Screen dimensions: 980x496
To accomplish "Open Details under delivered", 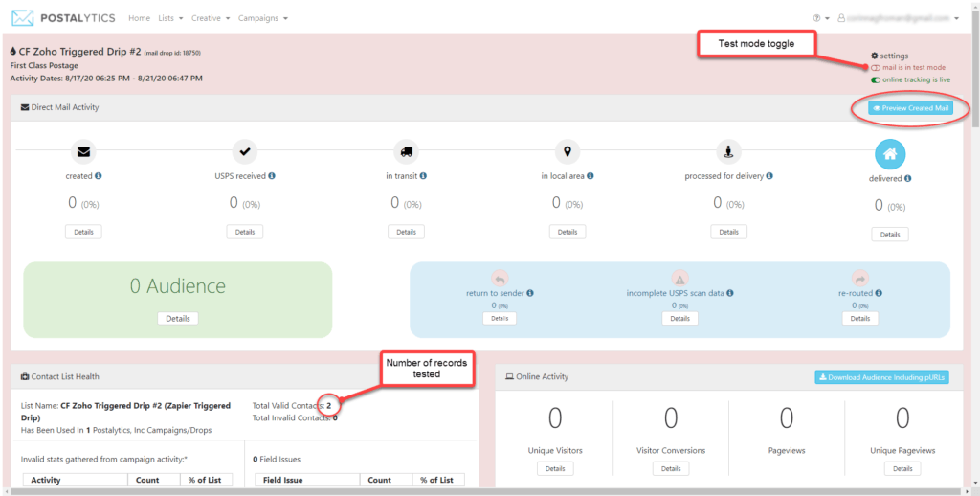I will (890, 235).
